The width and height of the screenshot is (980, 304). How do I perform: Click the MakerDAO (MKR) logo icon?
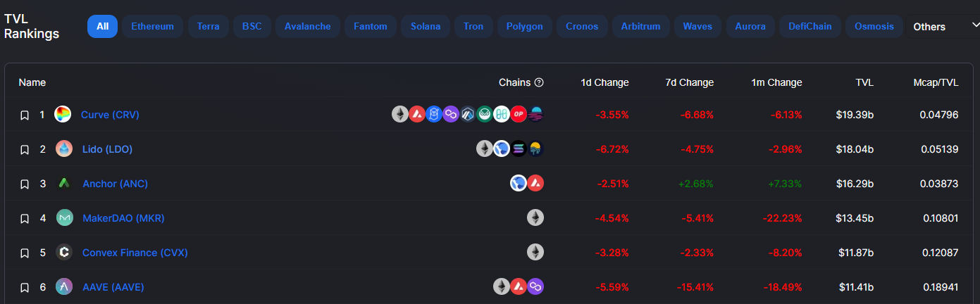pyautogui.click(x=64, y=217)
